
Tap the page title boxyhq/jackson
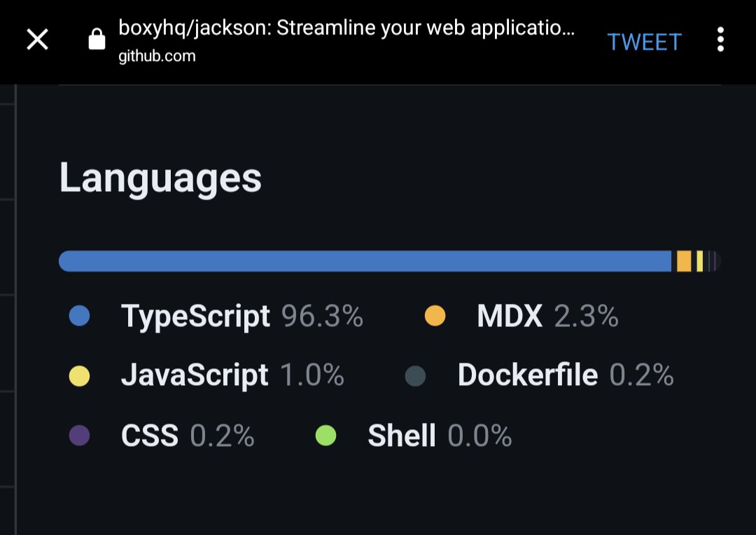click(x=346, y=28)
